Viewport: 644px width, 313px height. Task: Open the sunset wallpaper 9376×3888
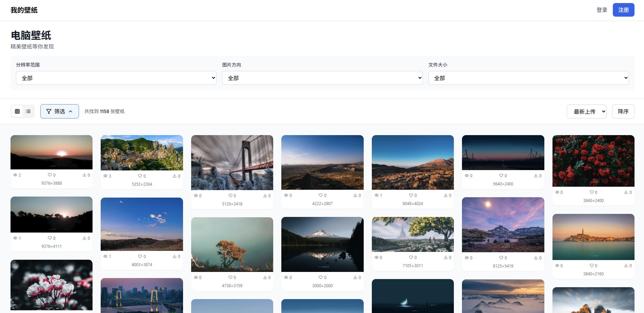(52, 152)
